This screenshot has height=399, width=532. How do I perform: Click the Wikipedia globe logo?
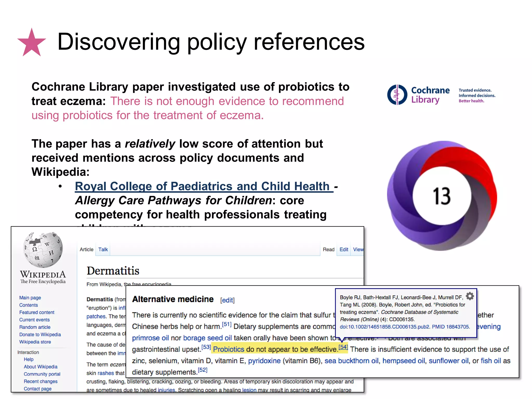pos(43,250)
